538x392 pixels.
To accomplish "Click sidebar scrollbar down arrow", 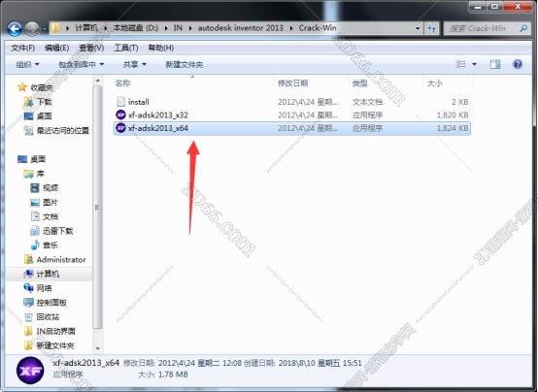I will pyautogui.click(x=98, y=348).
